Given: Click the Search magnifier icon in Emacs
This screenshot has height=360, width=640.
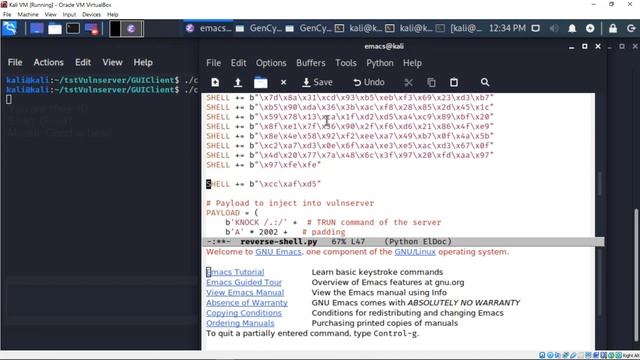Looking at the screenshot, I should (x=485, y=82).
